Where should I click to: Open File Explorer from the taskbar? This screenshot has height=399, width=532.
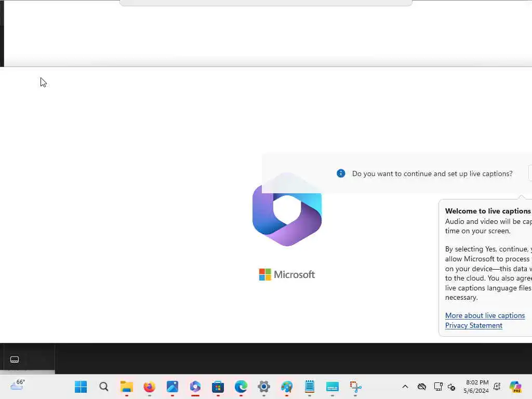point(127,387)
